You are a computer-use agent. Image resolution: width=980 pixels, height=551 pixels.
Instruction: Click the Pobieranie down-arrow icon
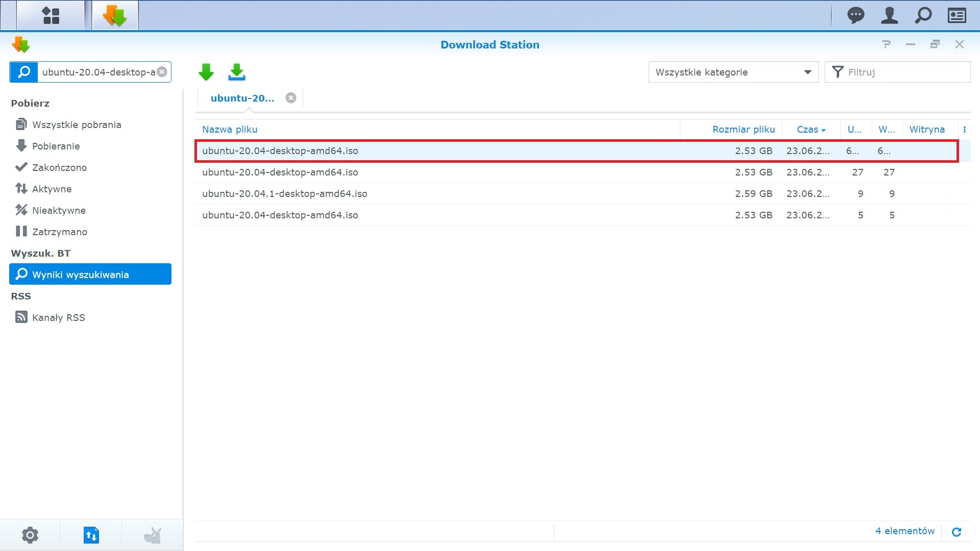point(21,145)
